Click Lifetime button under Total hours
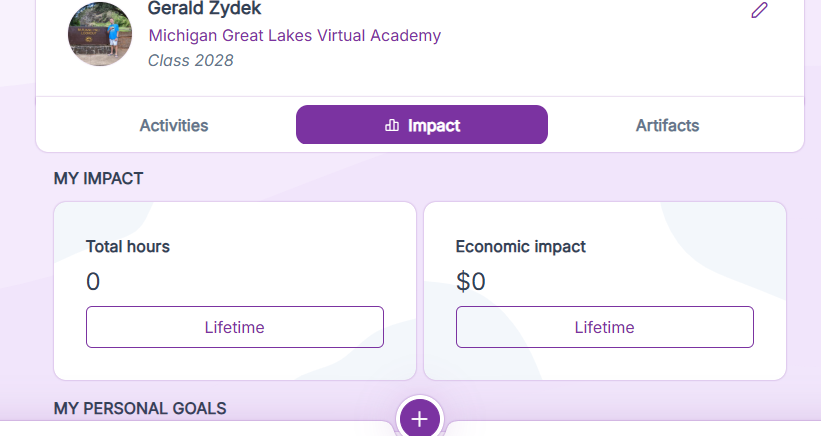The width and height of the screenshot is (821, 436). (x=235, y=327)
